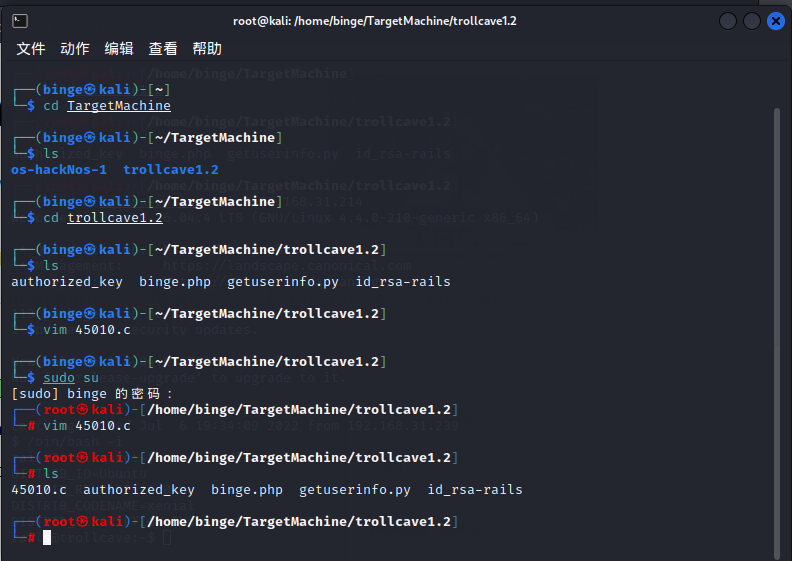Open the 帮助 menu
This screenshot has width=792, height=561.
(207, 48)
